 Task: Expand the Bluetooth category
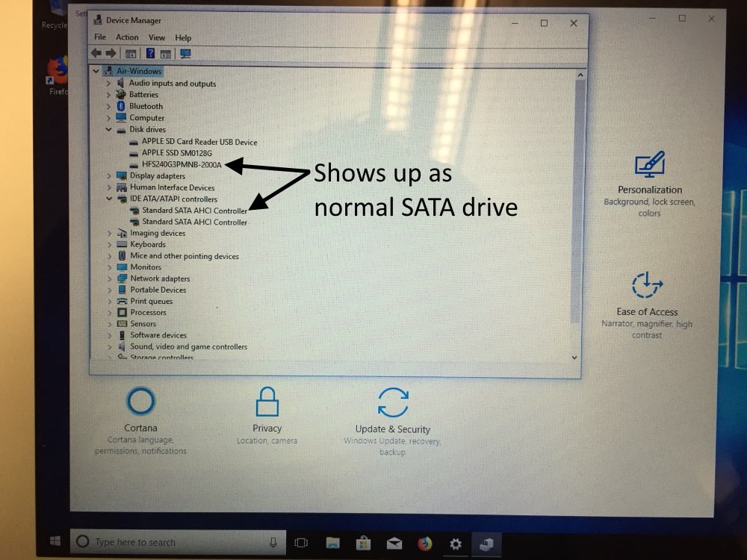108,106
